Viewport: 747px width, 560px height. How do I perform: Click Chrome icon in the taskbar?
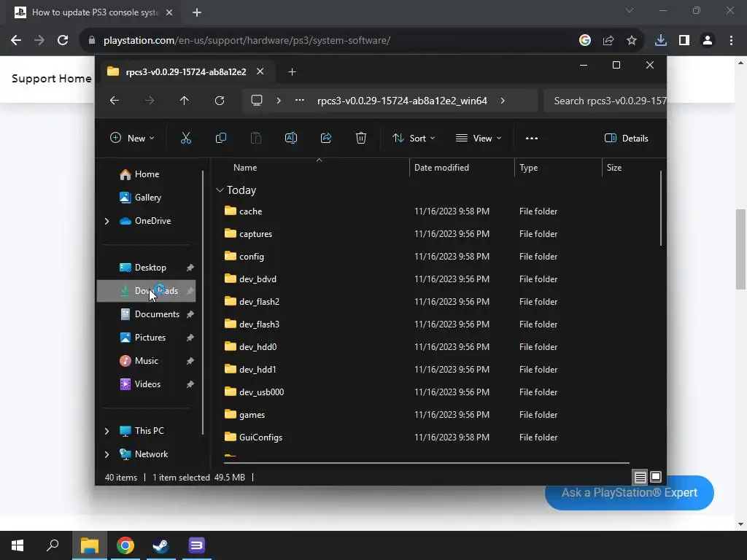coord(125,545)
